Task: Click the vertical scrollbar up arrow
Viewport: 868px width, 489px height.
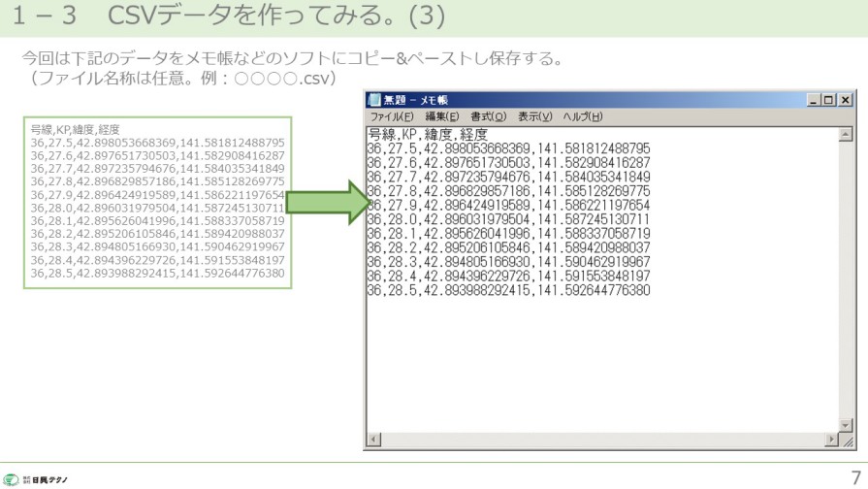Action: pyautogui.click(x=847, y=134)
